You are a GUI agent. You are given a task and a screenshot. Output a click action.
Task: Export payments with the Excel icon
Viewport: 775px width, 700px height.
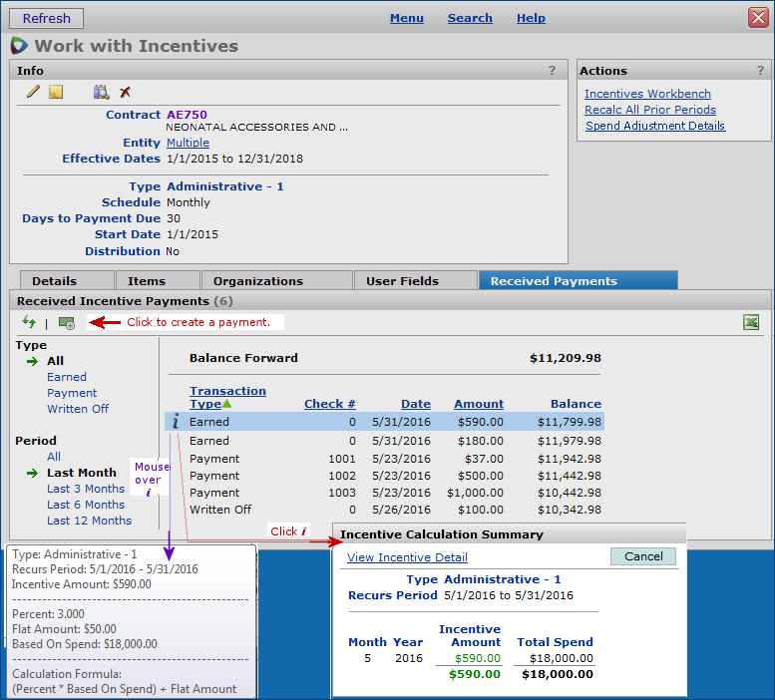click(751, 322)
